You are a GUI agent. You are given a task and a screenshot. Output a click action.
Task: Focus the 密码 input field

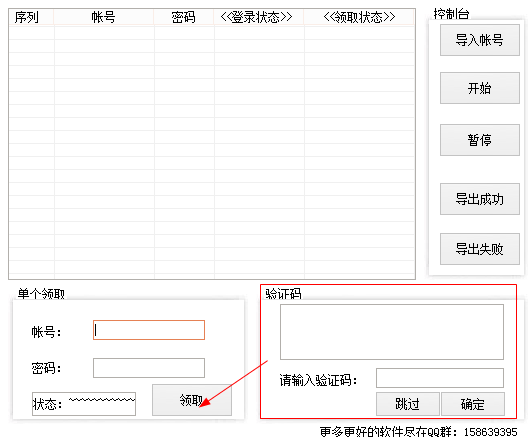149,368
